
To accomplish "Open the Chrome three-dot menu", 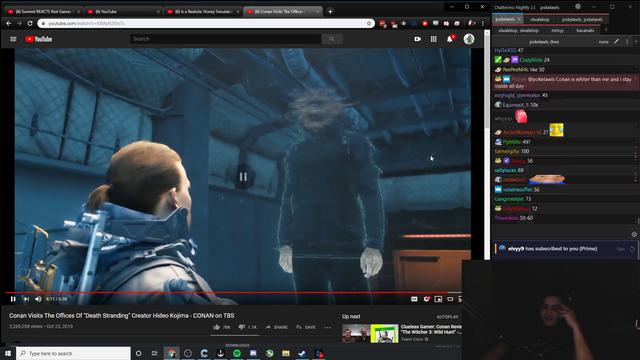I will coord(483,23).
